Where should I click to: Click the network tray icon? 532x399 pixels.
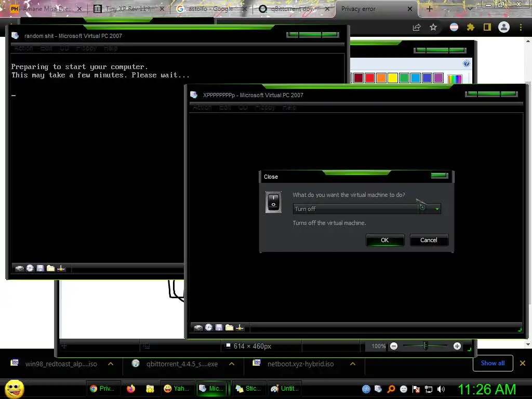point(429,389)
